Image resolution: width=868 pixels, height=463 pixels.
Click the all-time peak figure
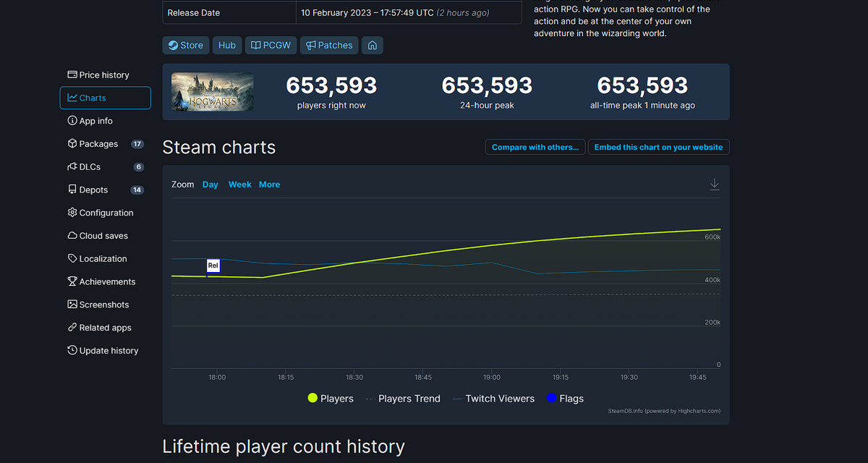tap(642, 85)
